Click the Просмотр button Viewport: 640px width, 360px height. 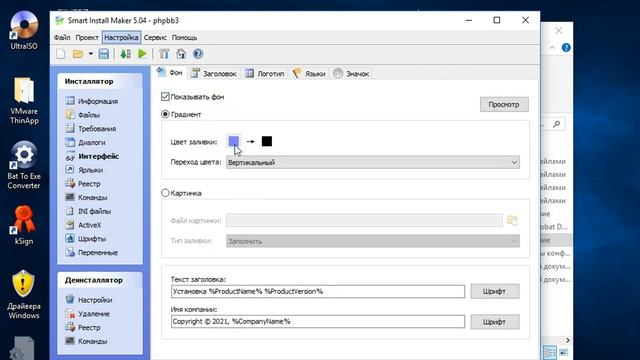pyautogui.click(x=504, y=104)
